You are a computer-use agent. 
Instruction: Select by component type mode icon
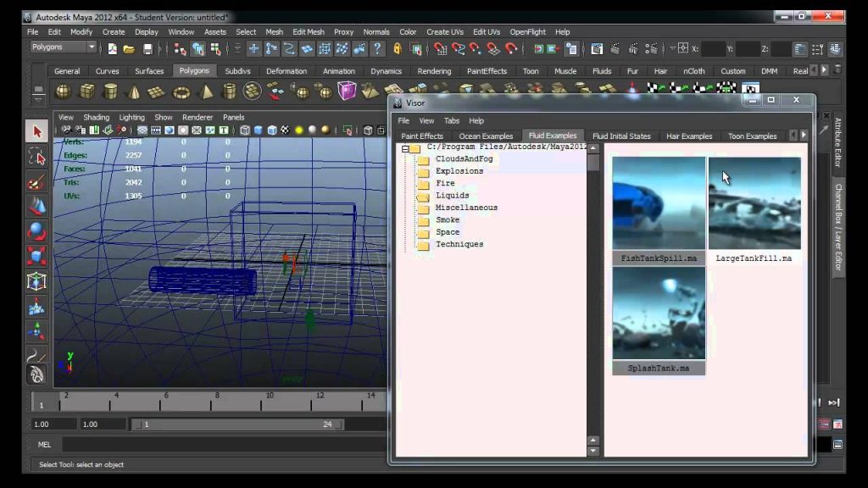[215, 48]
